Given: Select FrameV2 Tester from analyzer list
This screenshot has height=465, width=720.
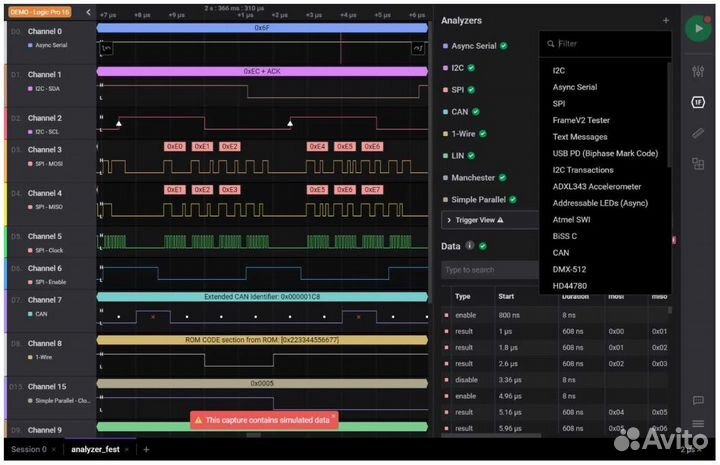Looking at the screenshot, I should coord(581,120).
